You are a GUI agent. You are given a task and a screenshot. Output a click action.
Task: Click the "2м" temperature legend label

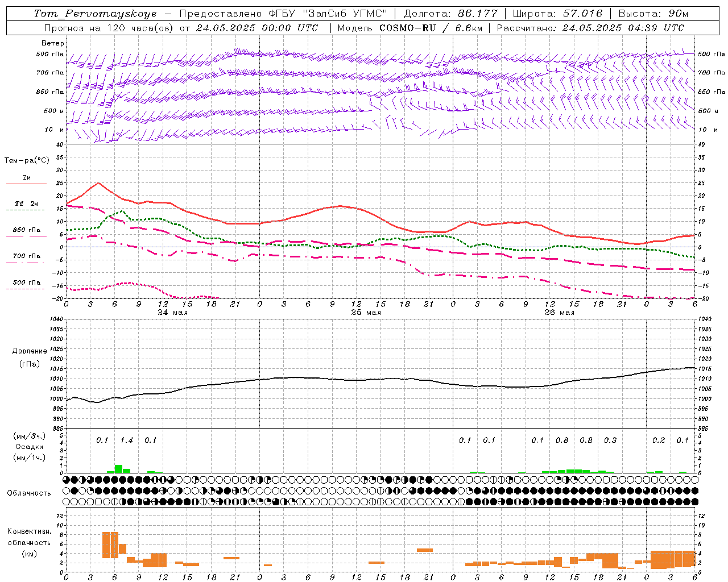(x=27, y=177)
